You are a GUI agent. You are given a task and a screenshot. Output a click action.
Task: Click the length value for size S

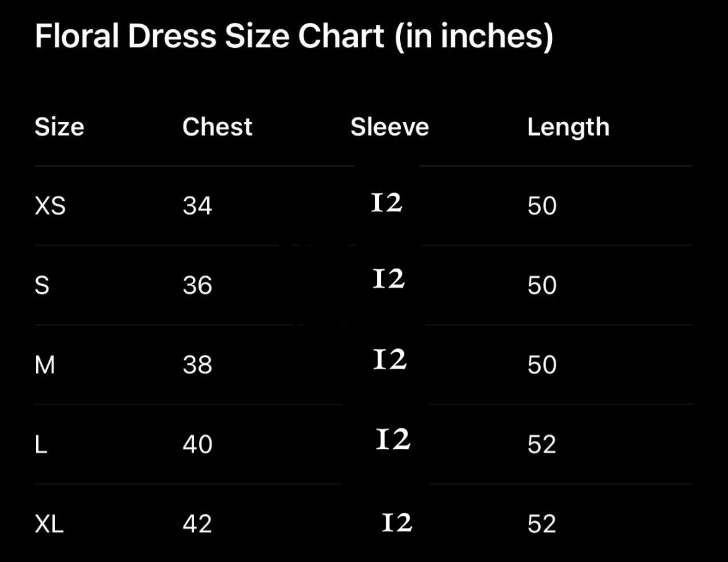point(541,285)
